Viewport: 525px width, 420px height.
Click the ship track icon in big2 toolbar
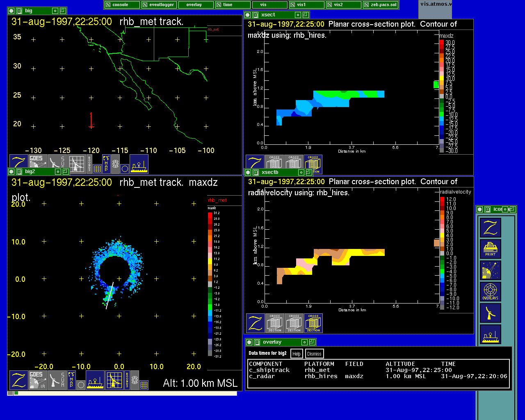coord(95,380)
